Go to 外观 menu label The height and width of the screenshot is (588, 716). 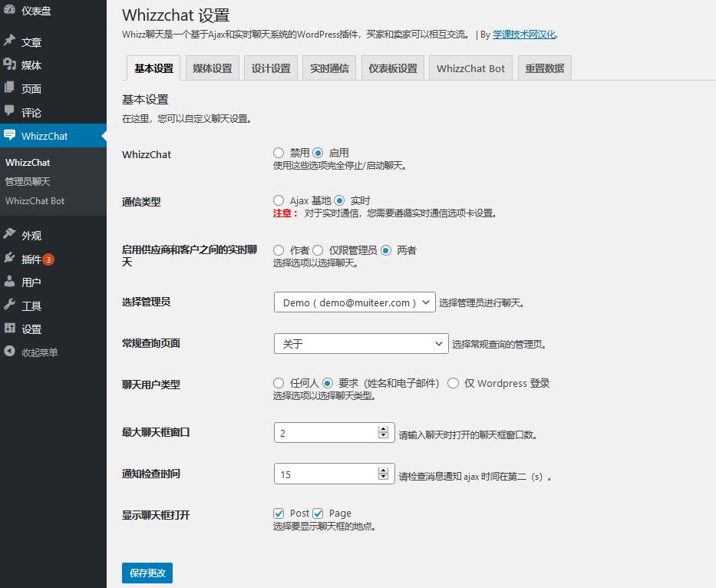pyautogui.click(x=31, y=236)
